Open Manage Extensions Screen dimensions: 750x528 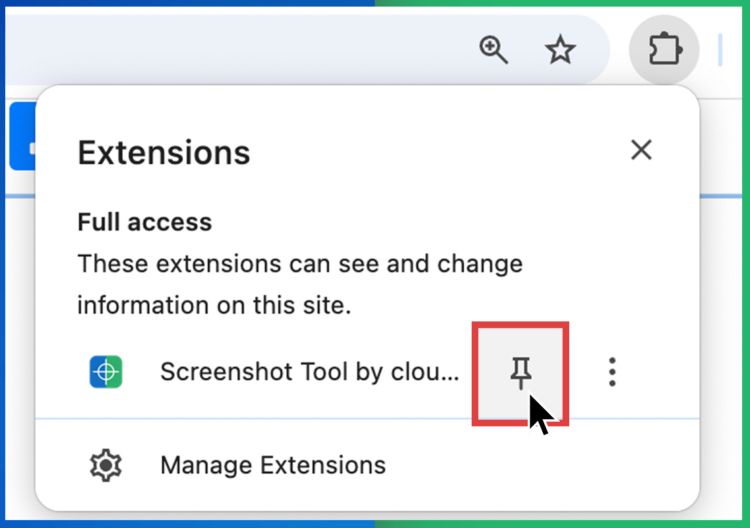pyautogui.click(x=272, y=465)
